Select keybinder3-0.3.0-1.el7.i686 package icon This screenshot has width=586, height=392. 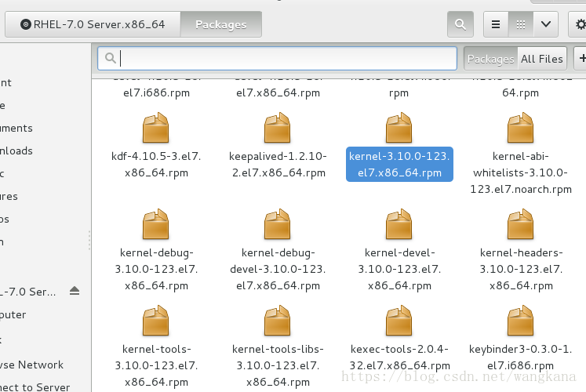point(520,321)
